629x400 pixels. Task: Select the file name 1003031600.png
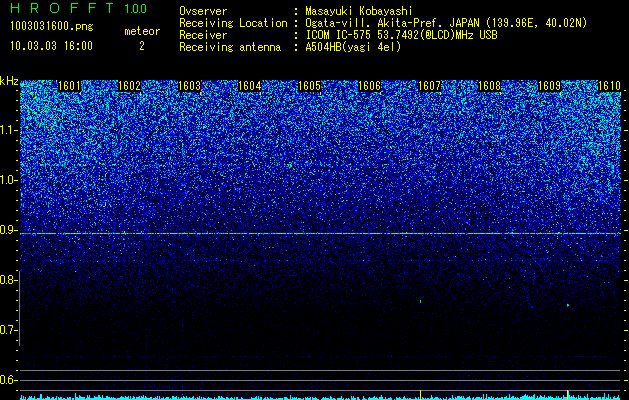(52, 26)
